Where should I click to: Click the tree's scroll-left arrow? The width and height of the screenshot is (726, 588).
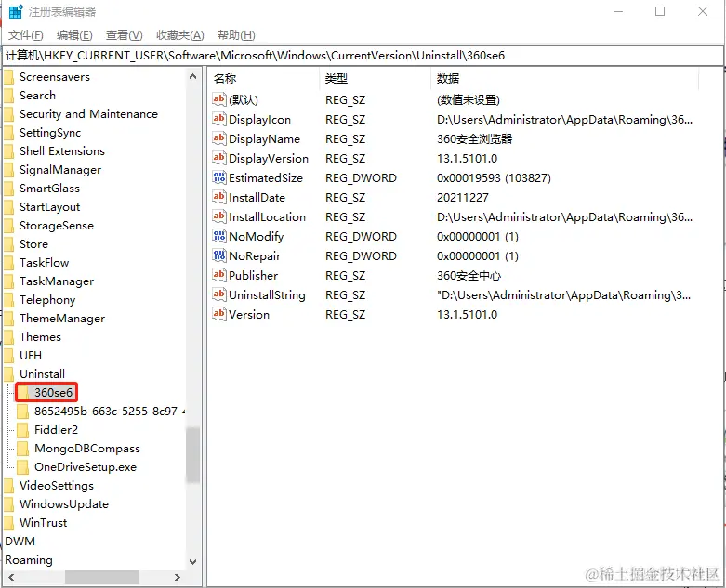[11, 578]
